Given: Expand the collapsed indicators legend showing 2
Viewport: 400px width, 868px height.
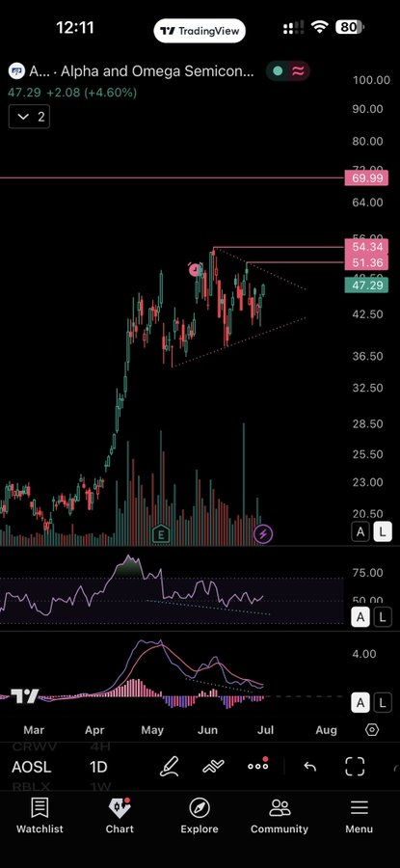Looking at the screenshot, I should (29, 117).
